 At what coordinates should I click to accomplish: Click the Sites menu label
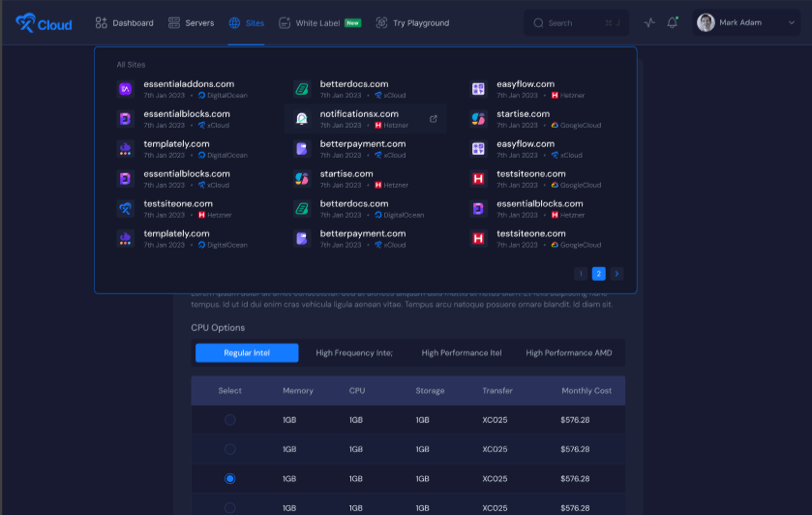(255, 23)
